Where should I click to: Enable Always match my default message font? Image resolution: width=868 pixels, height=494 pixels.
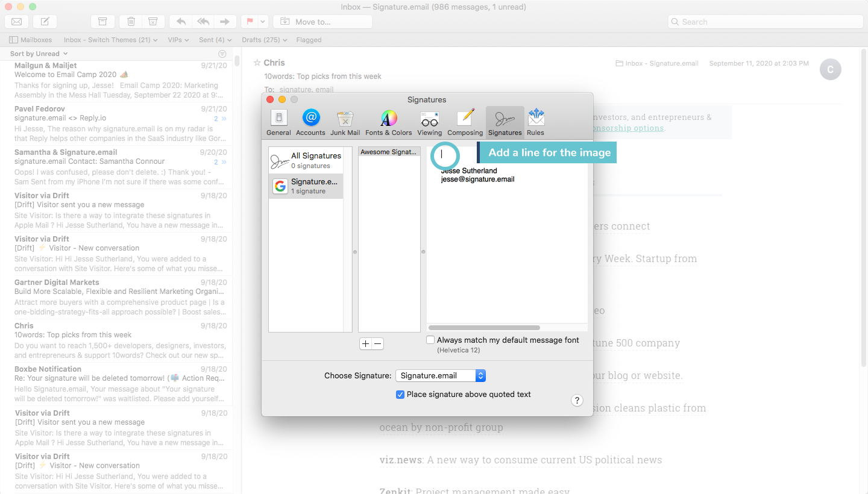point(430,340)
